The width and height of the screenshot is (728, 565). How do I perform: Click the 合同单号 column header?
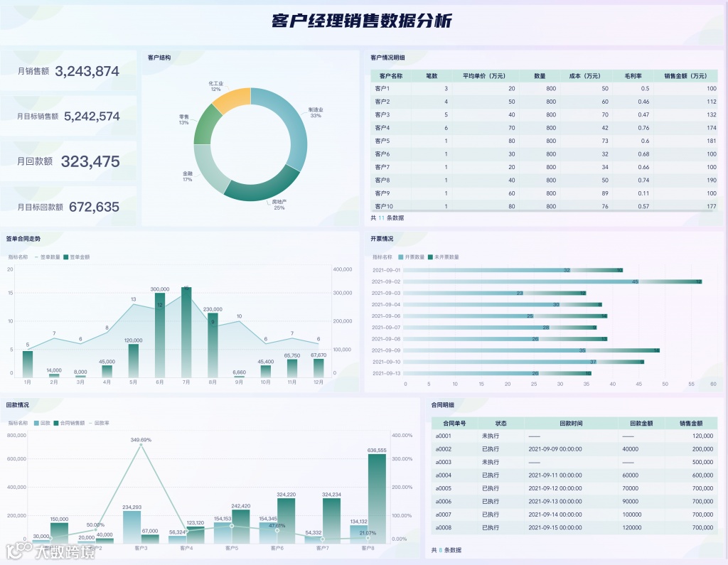point(454,424)
